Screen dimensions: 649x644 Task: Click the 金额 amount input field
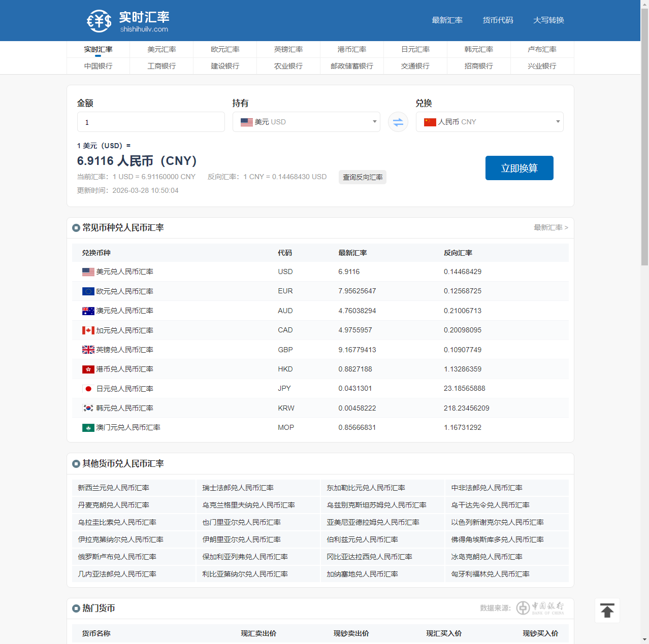[150, 122]
